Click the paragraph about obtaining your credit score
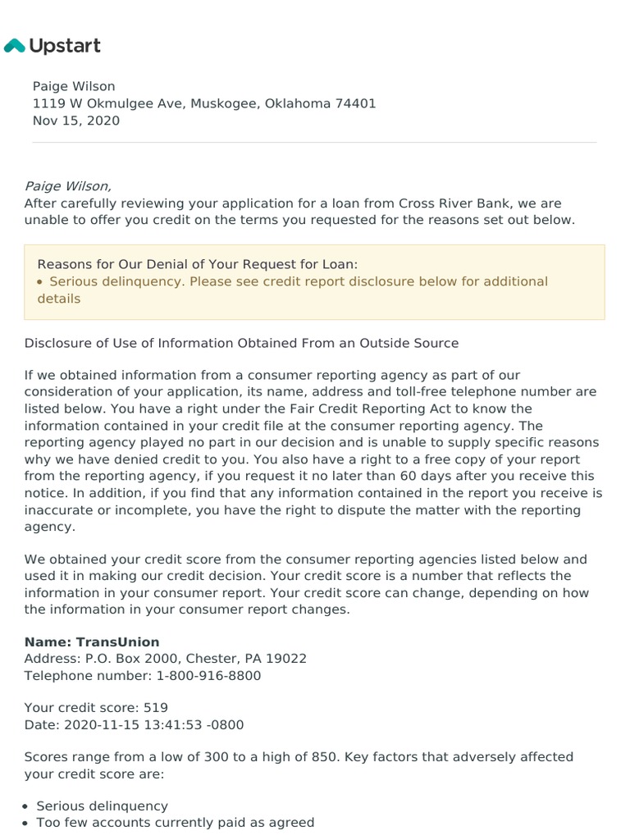 click(x=307, y=584)
